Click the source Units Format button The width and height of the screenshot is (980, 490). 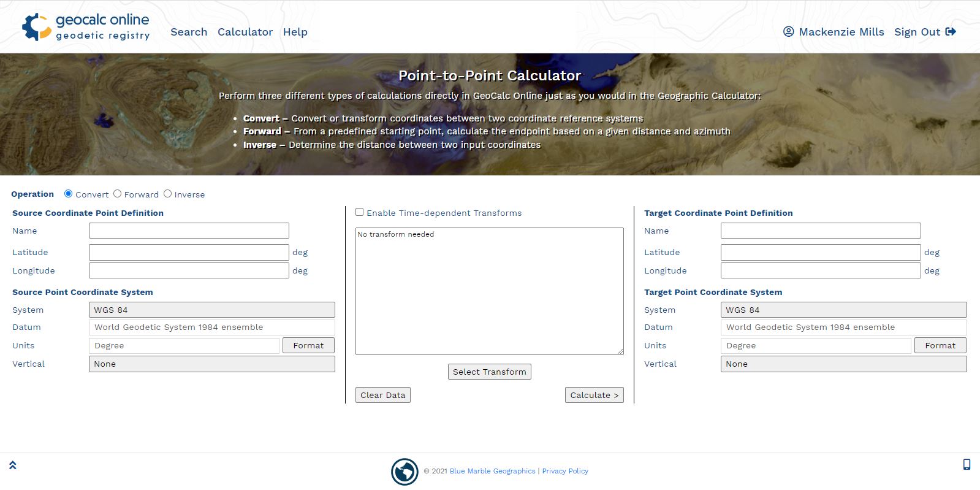[x=308, y=345]
